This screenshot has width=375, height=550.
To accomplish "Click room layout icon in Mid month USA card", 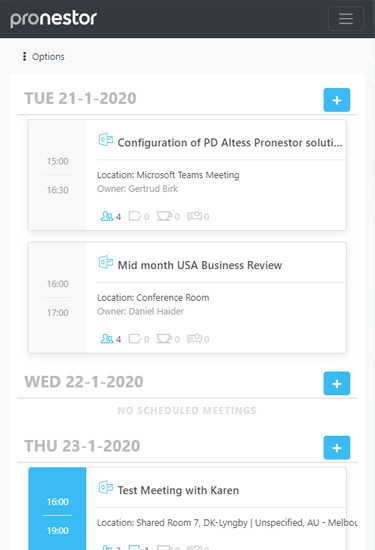I will (x=135, y=339).
